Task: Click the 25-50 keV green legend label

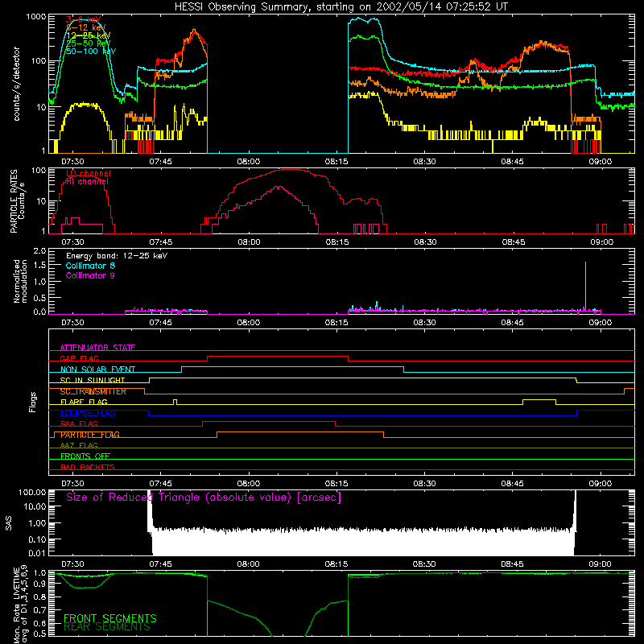Action: 89,43
